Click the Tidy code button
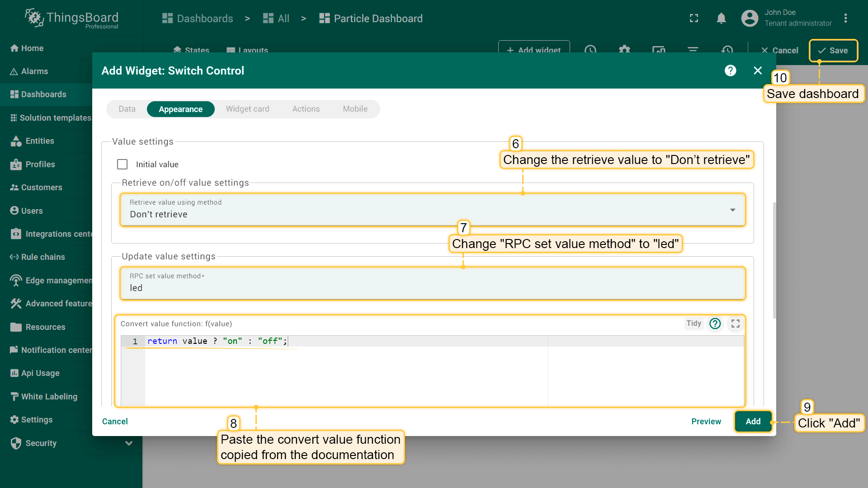Screen dimensions: 868x488 point(693,324)
